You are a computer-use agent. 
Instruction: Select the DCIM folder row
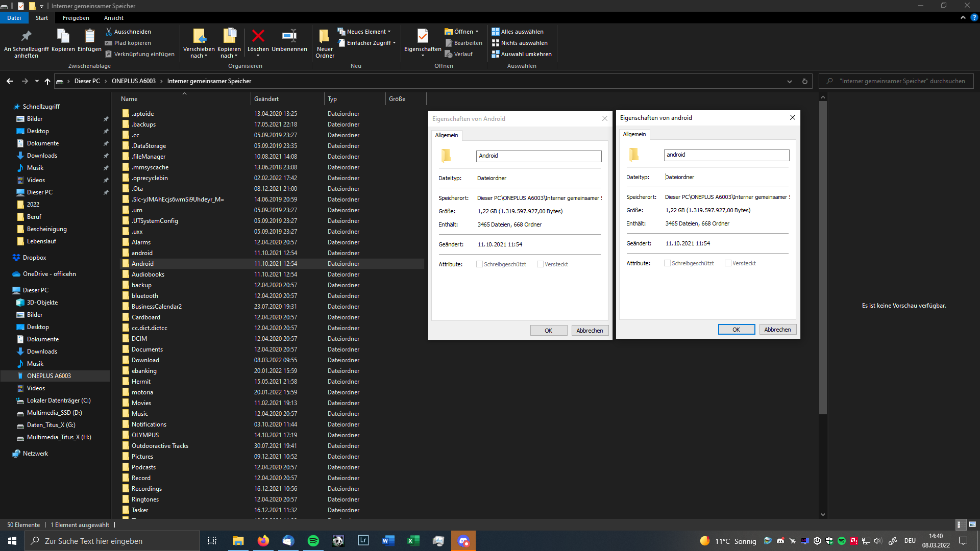pyautogui.click(x=272, y=339)
